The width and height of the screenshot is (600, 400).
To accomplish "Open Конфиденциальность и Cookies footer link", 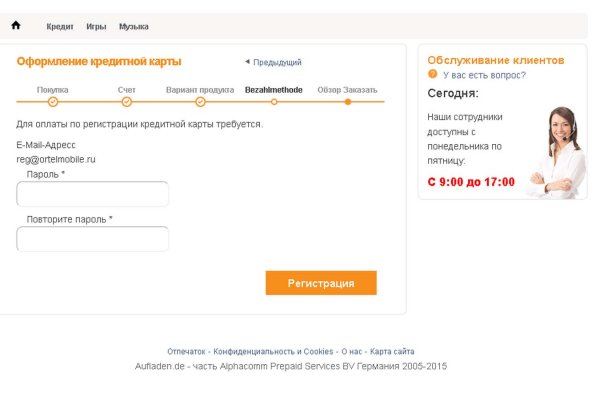I will click(274, 352).
